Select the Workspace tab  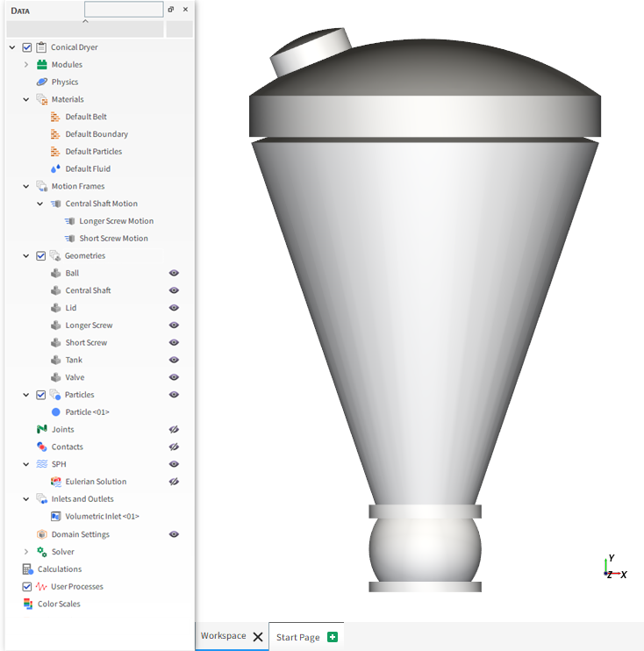[224, 635]
